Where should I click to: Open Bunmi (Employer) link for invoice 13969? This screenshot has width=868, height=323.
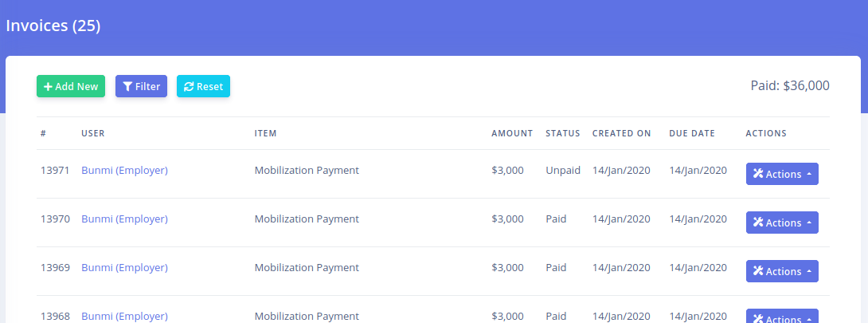124,267
